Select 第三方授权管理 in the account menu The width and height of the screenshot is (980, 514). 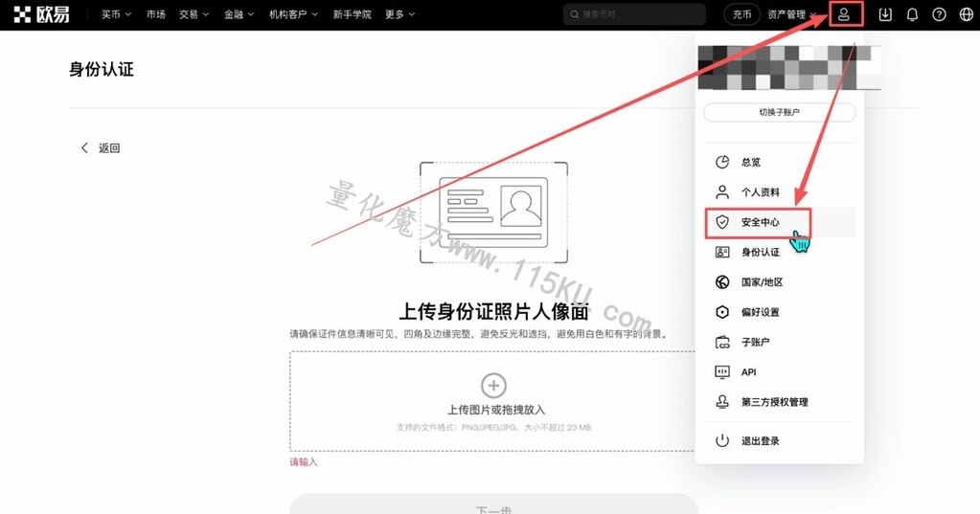[x=780, y=402]
